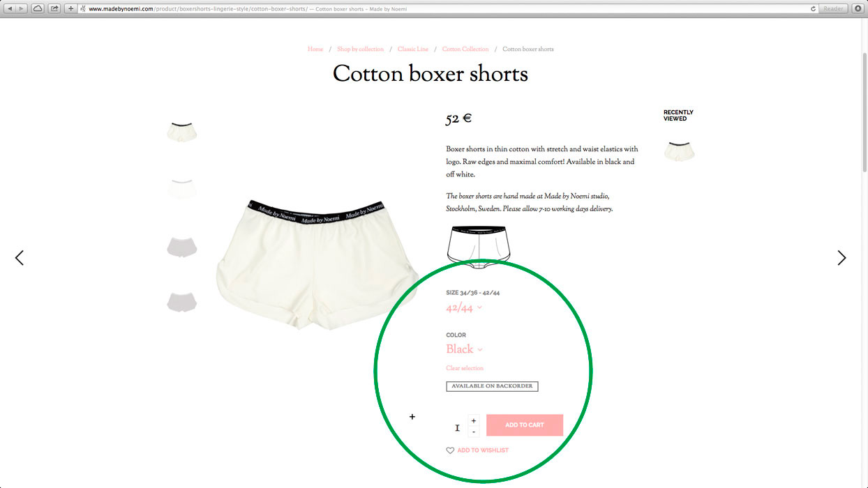Screen dimensions: 868x488
Task: Open the size 42/44 dropdown
Action: (x=464, y=307)
